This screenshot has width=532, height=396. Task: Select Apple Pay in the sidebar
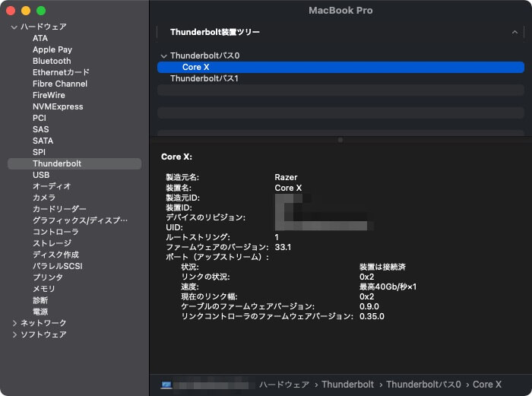[52, 49]
